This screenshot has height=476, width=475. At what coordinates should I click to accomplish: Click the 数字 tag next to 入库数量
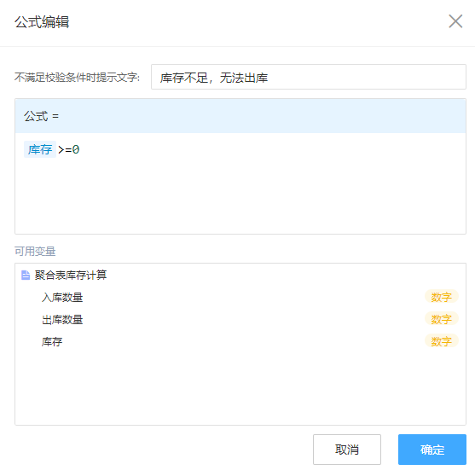point(441,297)
